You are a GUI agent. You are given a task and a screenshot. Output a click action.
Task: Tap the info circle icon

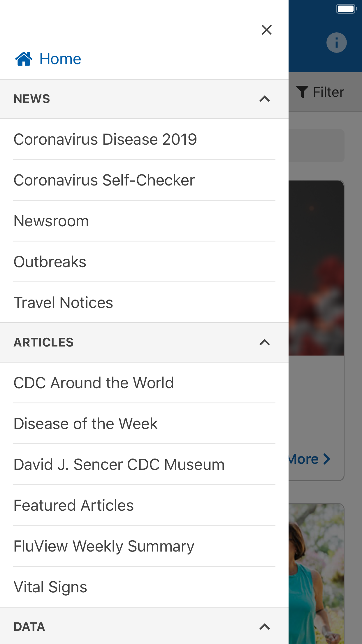pos(336,43)
